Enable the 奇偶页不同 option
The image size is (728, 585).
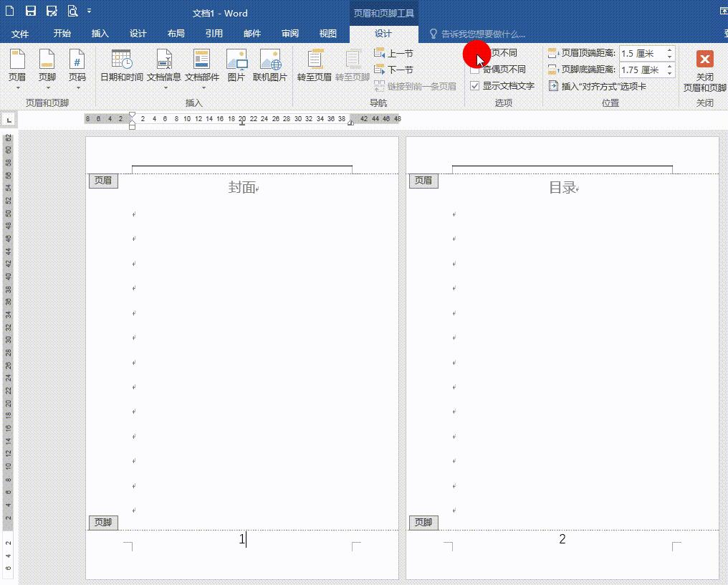coord(475,69)
